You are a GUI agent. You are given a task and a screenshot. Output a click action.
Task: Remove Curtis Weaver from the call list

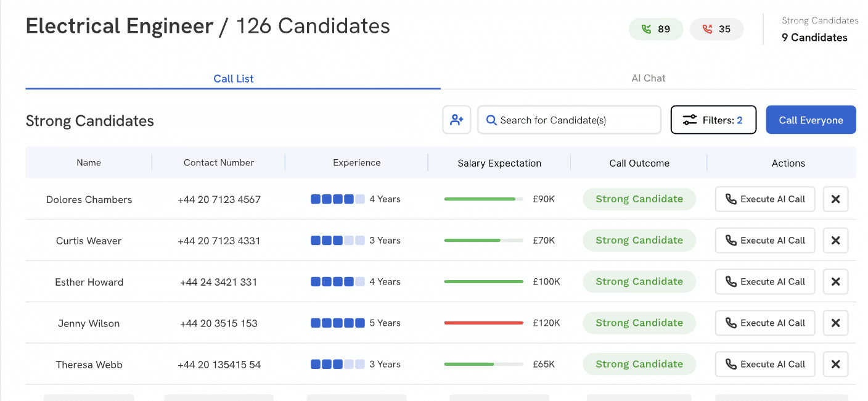(x=836, y=241)
